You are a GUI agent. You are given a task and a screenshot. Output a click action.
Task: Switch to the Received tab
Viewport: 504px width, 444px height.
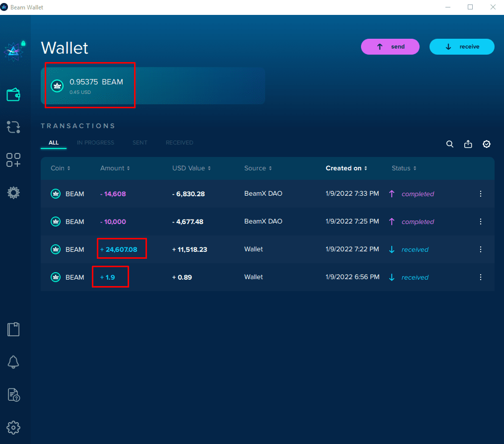pos(179,143)
